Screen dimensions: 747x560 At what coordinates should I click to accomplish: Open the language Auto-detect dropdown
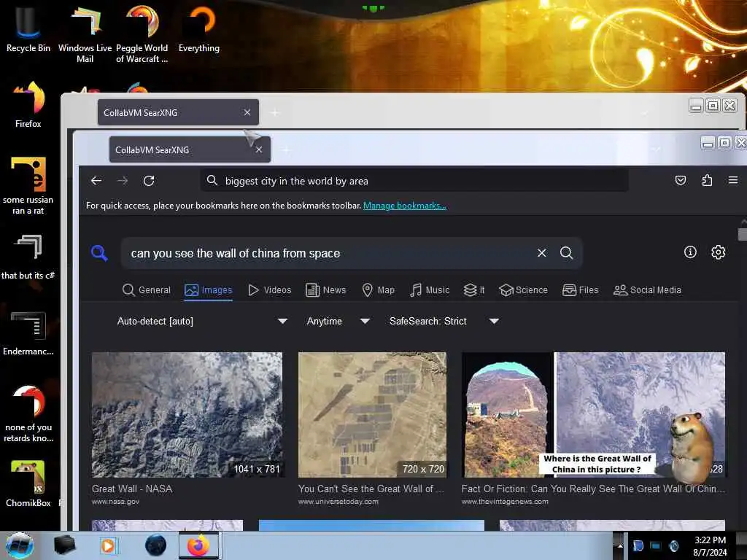coord(202,321)
